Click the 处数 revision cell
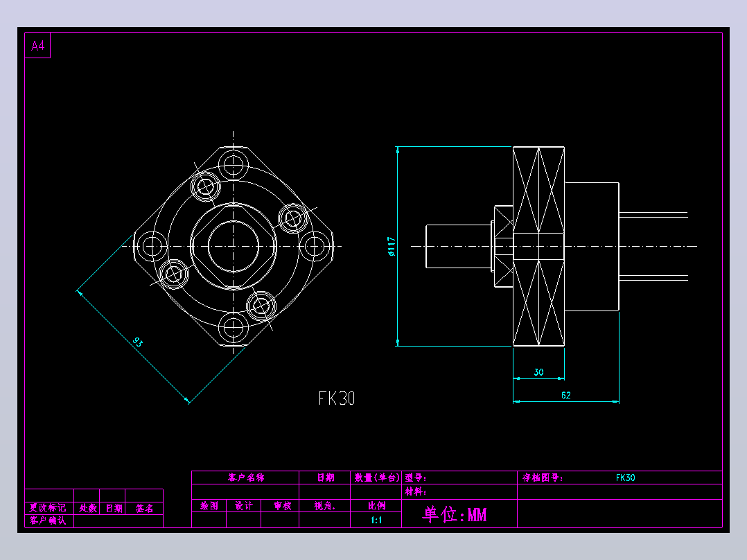Screen dimensions: 747x560 click(87, 508)
